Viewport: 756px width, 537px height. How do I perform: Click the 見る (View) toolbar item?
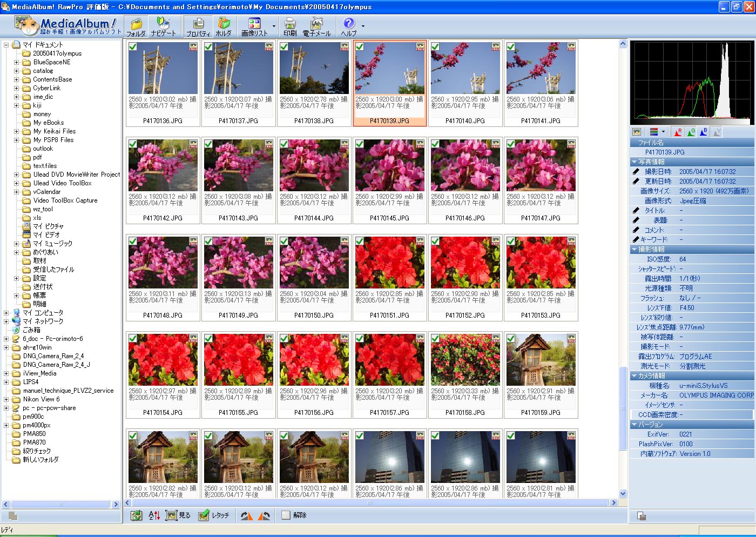point(178,515)
